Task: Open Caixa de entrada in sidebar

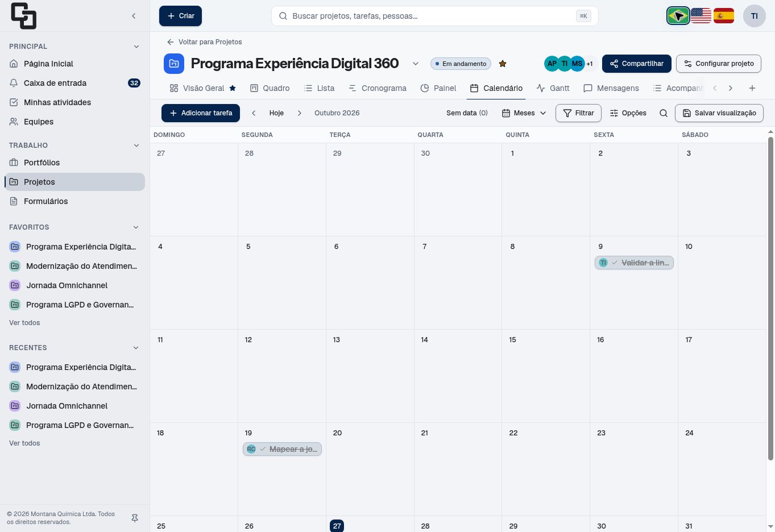Action: [x=75, y=83]
